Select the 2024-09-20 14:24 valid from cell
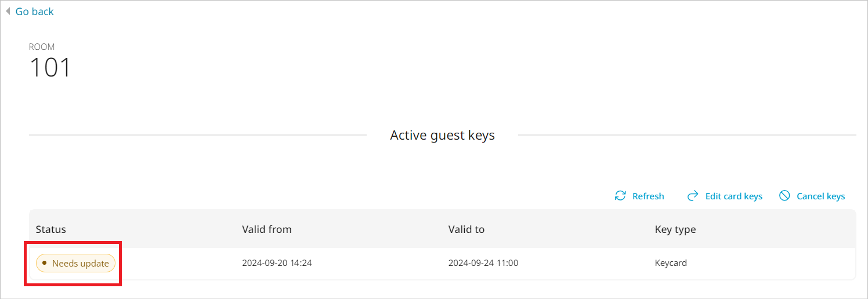 [x=277, y=263]
